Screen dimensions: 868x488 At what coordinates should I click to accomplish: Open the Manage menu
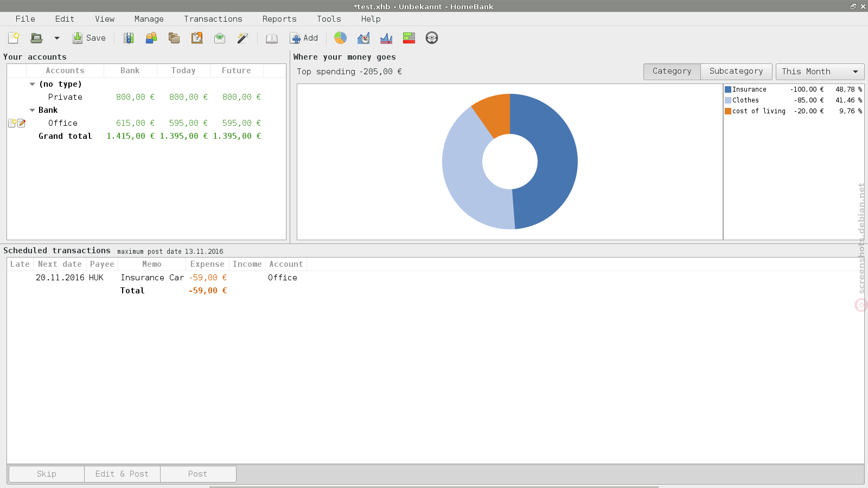[x=149, y=19]
